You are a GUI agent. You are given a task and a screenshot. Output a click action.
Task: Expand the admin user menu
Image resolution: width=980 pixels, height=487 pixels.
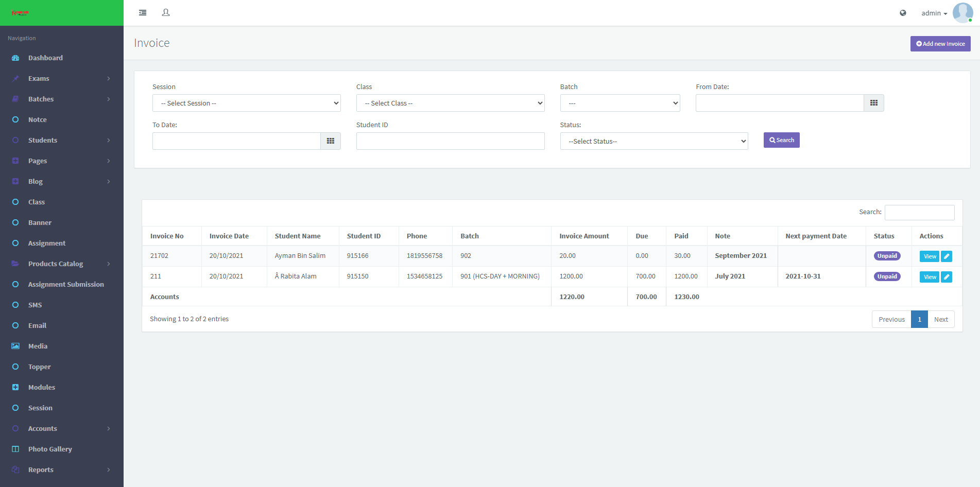(x=934, y=13)
